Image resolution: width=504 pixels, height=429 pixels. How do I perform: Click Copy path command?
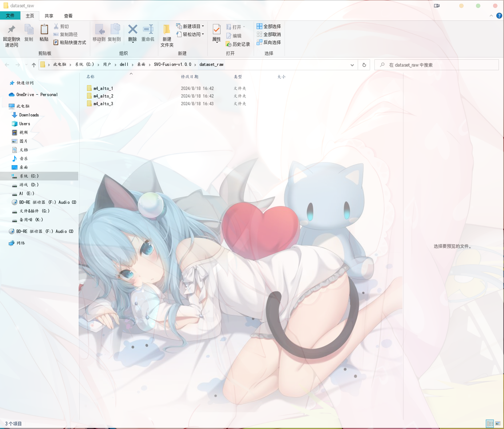(66, 35)
